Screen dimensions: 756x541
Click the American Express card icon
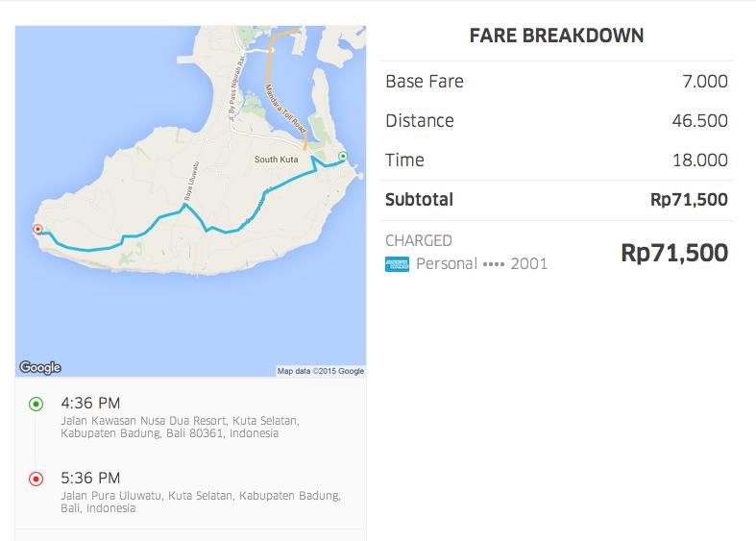[x=397, y=263]
